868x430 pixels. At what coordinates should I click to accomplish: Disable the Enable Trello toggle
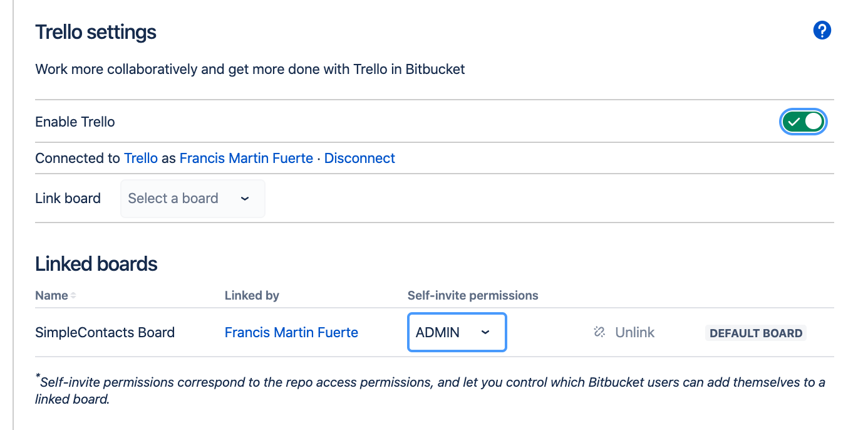pyautogui.click(x=803, y=122)
